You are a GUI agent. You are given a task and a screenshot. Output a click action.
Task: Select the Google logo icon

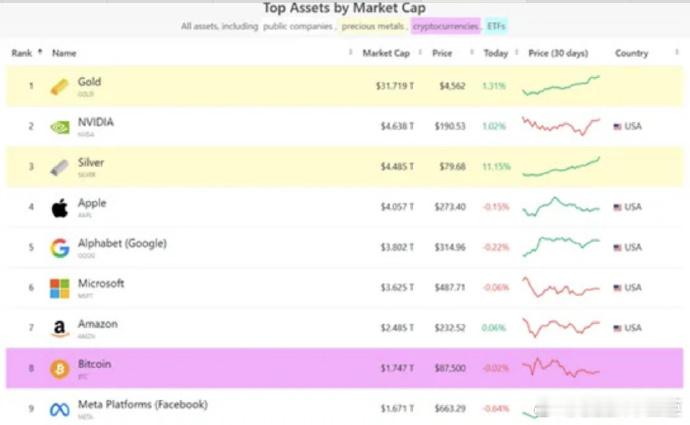[60, 248]
